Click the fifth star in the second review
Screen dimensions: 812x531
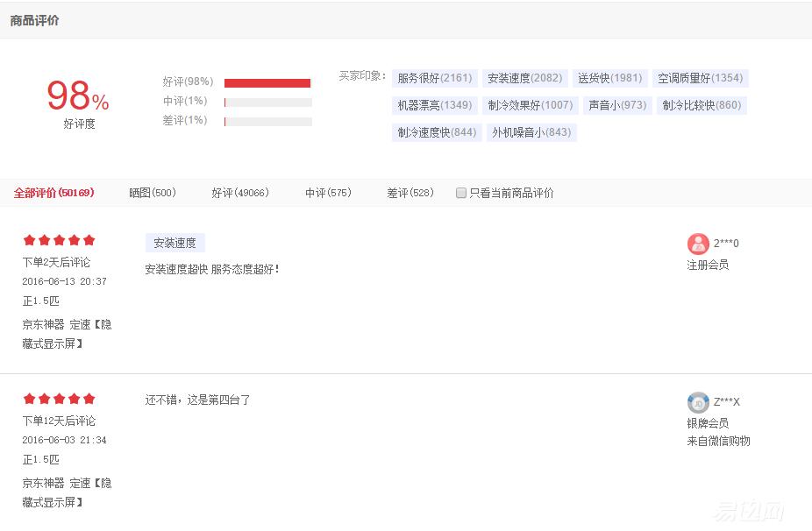pyautogui.click(x=88, y=398)
